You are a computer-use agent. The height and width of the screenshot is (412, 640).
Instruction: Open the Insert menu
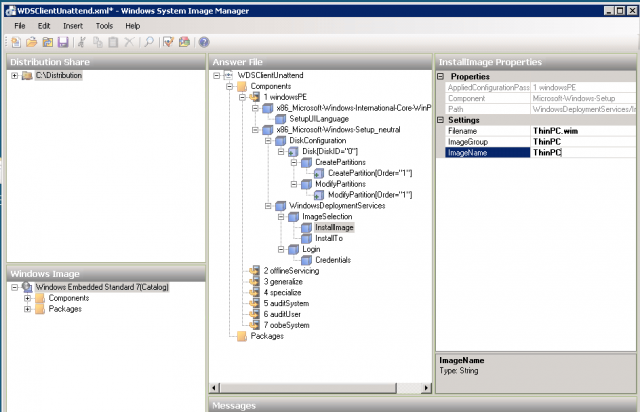pyautogui.click(x=73, y=24)
